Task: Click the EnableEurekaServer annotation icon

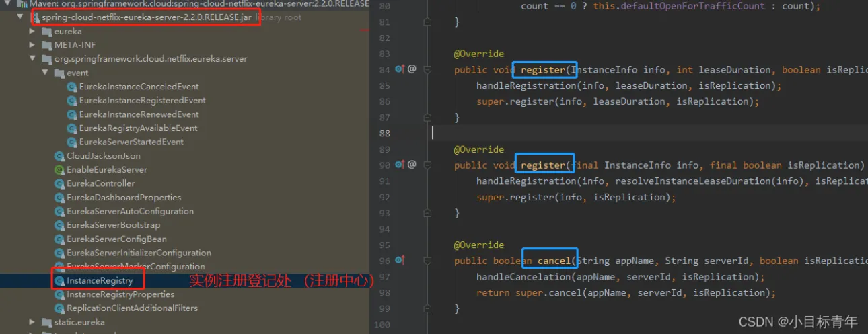Action: click(59, 170)
